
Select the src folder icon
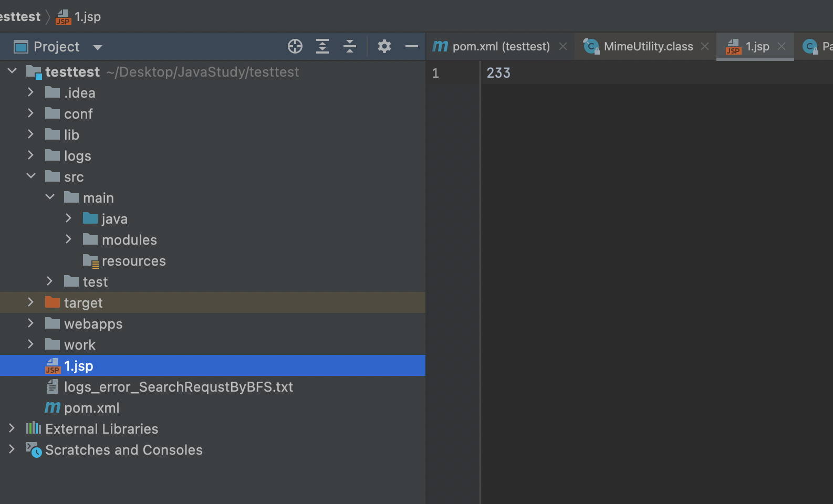53,176
